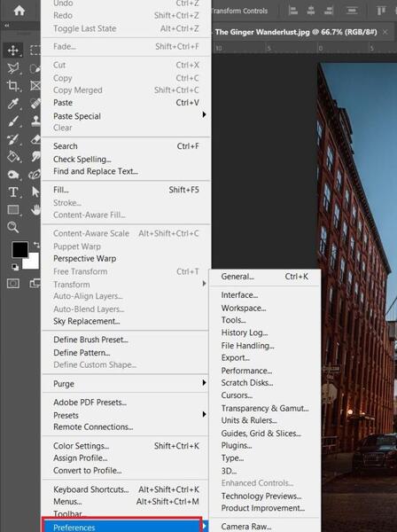Image resolution: width=397 pixels, height=532 pixels.
Task: Choose Paste from the Edit menu
Action: click(126, 103)
